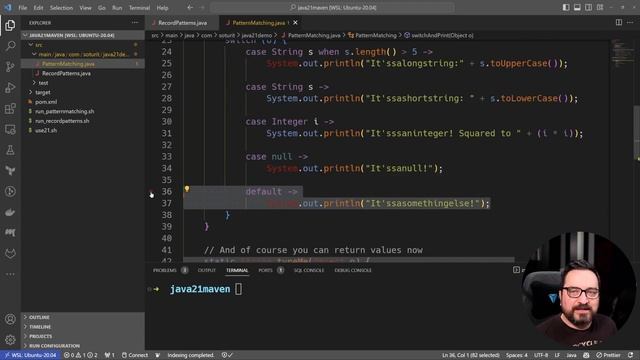Open the File menu
This screenshot has width=640, height=360.
23,8
